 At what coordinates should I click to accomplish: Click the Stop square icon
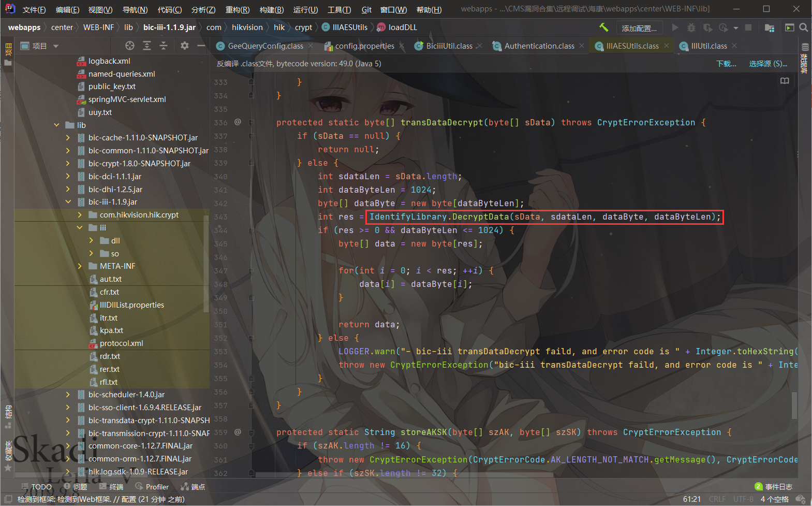(748, 27)
